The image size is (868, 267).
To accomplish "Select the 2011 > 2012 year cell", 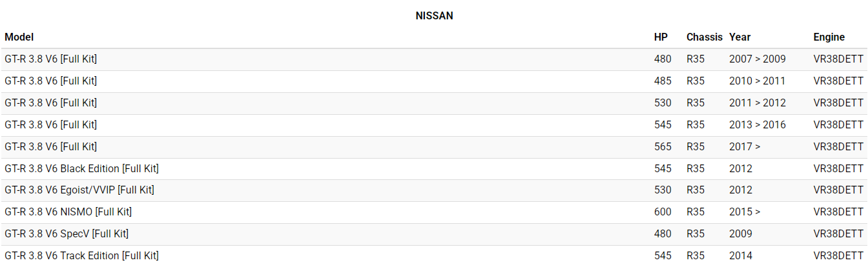I will pyautogui.click(x=757, y=103).
